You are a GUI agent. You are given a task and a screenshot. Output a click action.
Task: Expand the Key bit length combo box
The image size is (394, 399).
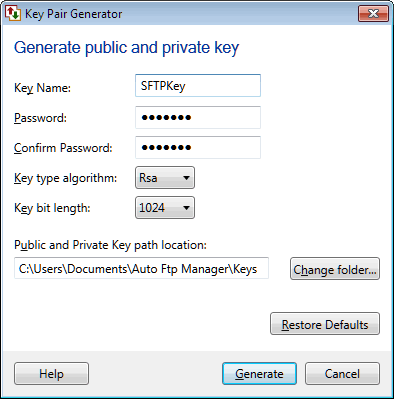165,208
